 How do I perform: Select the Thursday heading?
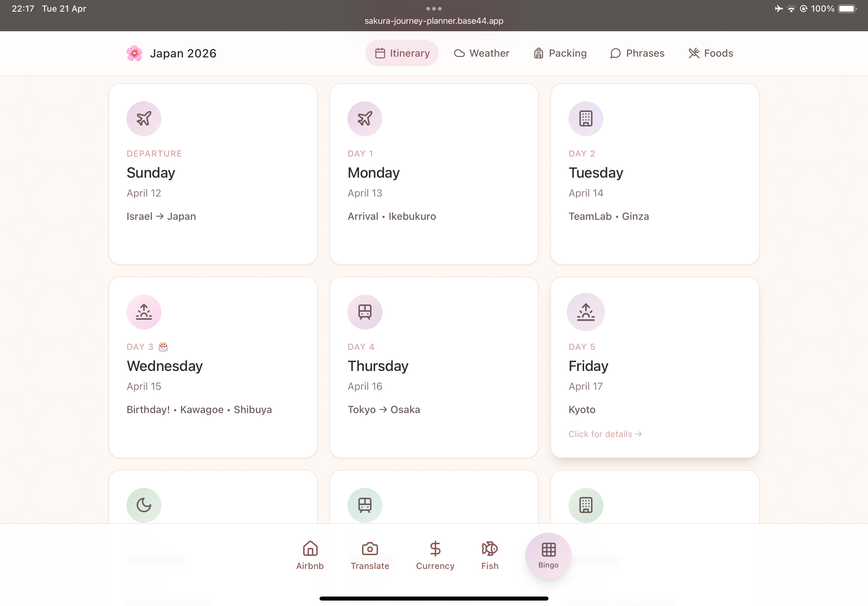[378, 366]
